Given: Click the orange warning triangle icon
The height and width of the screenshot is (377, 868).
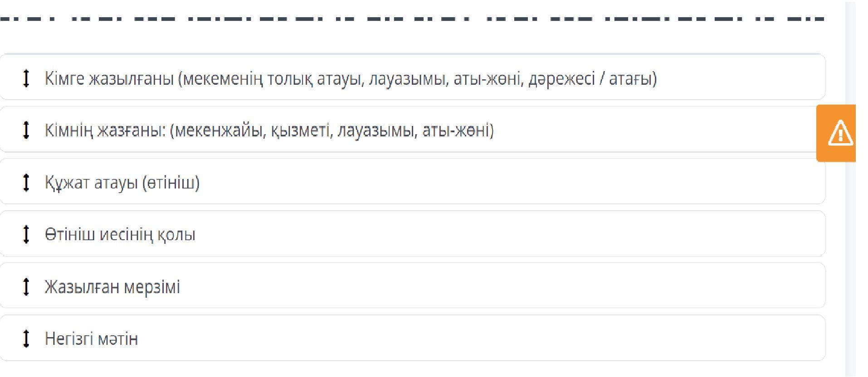Looking at the screenshot, I should 840,133.
